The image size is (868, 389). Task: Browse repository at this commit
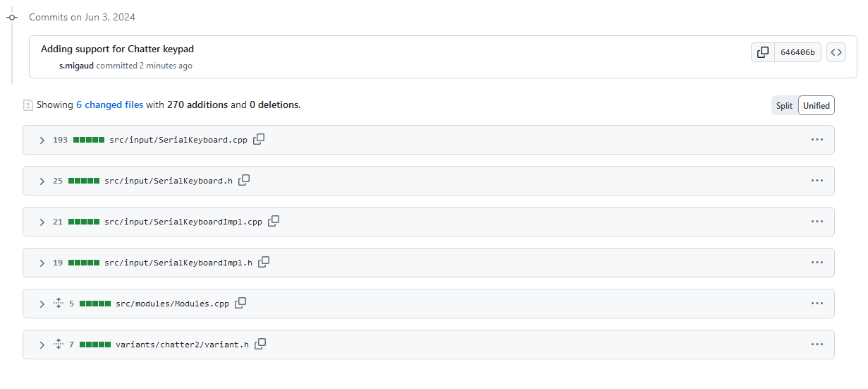[836, 52]
